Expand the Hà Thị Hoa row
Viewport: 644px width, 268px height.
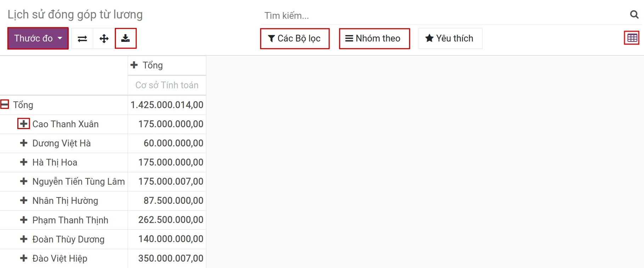[24, 162]
